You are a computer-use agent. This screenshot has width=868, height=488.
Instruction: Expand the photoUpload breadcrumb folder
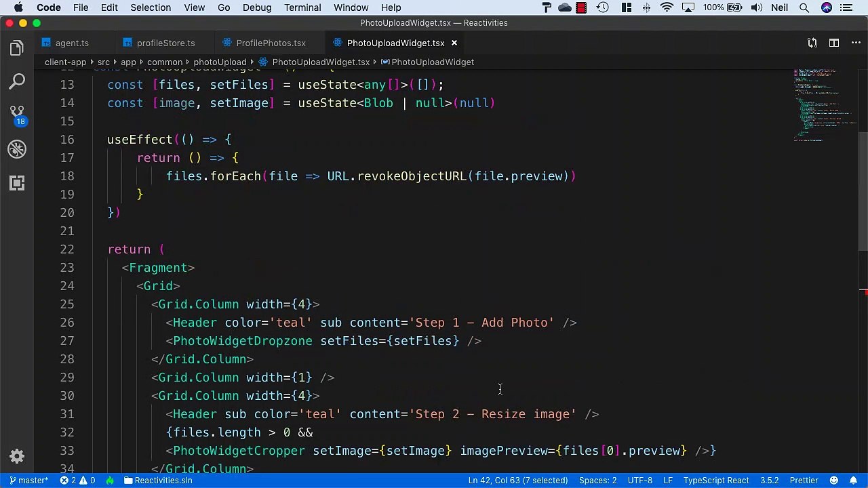[x=219, y=62]
